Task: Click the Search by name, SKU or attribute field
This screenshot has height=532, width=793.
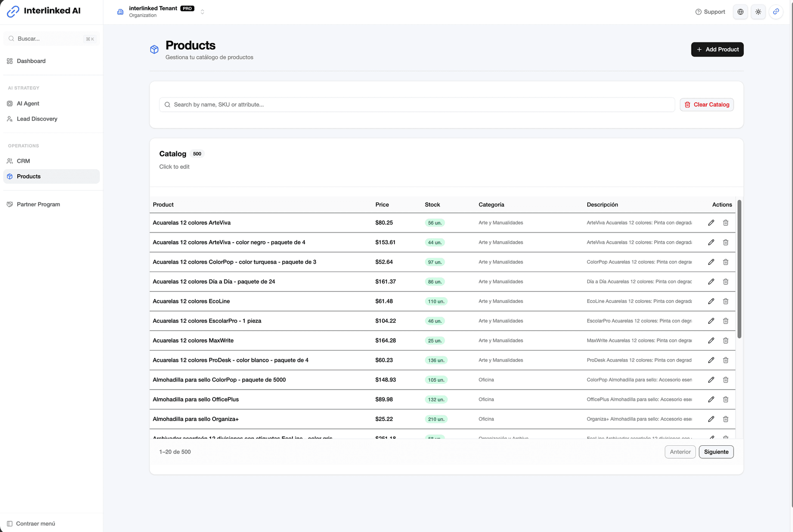Action: [x=417, y=105]
